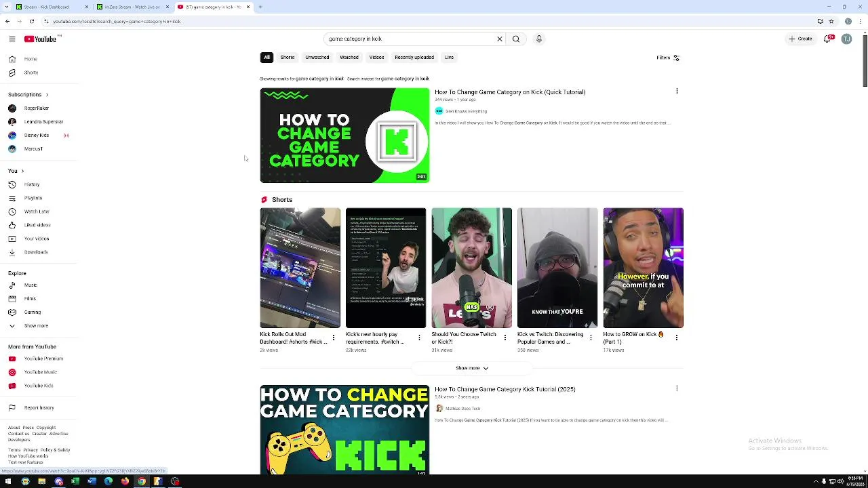Screen dimensions: 868x488
Task: Select the Watched filter chip
Action: click(349, 58)
